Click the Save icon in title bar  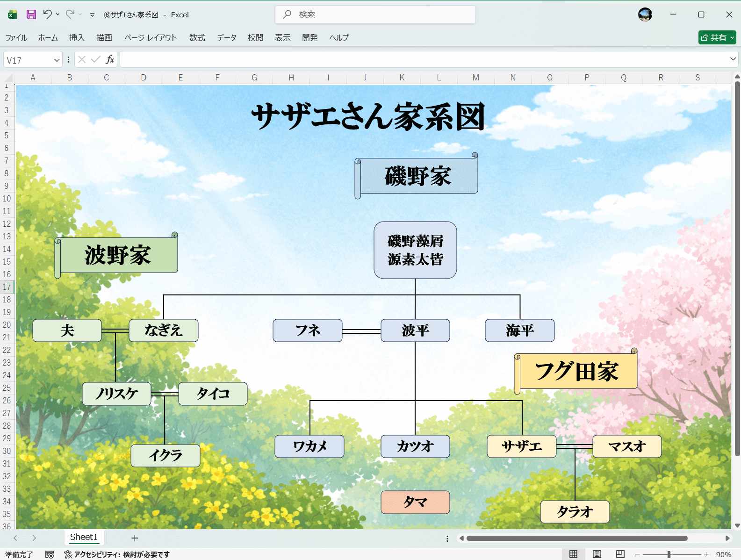(31, 14)
